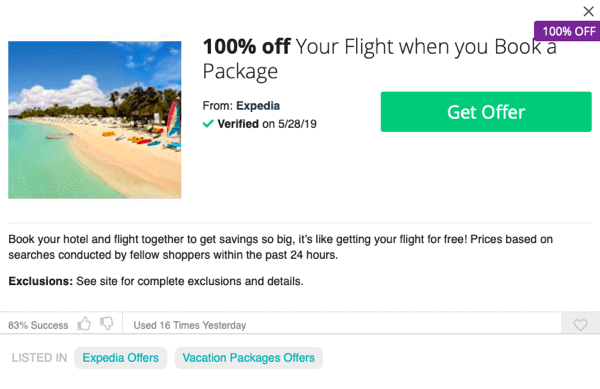Click the 'From:' label beside Expedia

point(217,106)
